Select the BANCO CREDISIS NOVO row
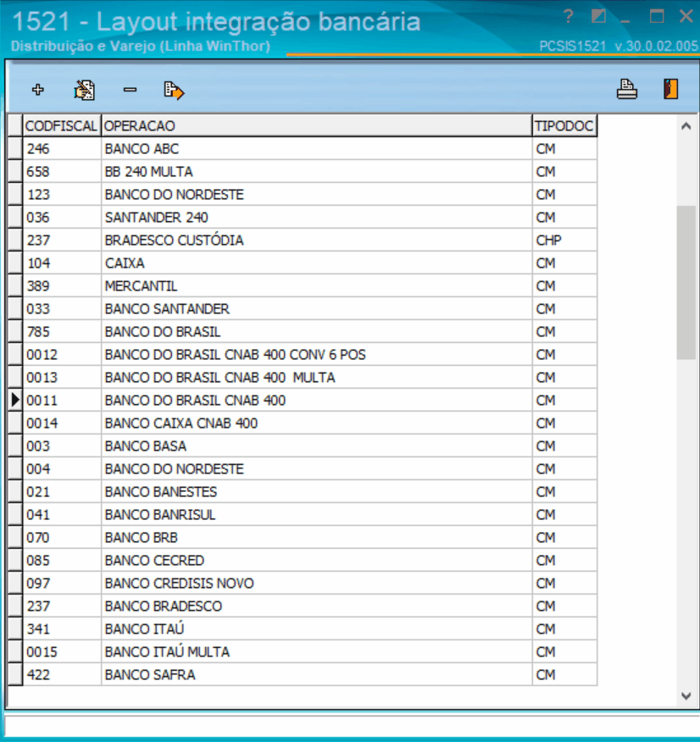The image size is (700, 742). (303, 583)
